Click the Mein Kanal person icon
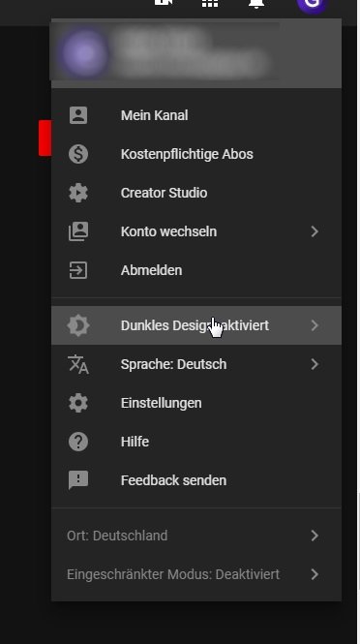 pos(78,115)
